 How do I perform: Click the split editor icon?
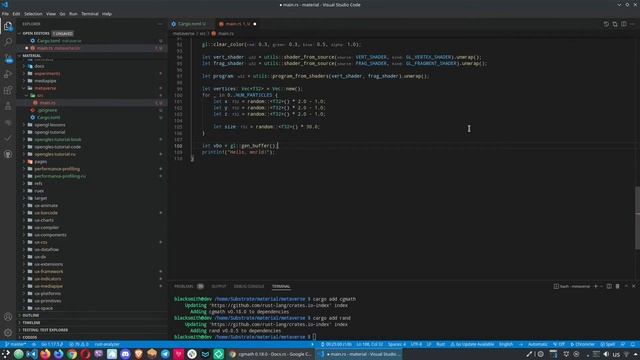point(624,24)
